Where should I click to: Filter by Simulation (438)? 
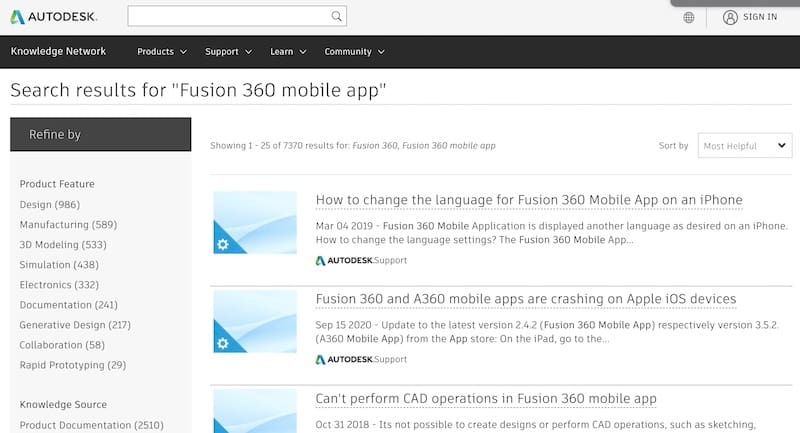click(59, 265)
